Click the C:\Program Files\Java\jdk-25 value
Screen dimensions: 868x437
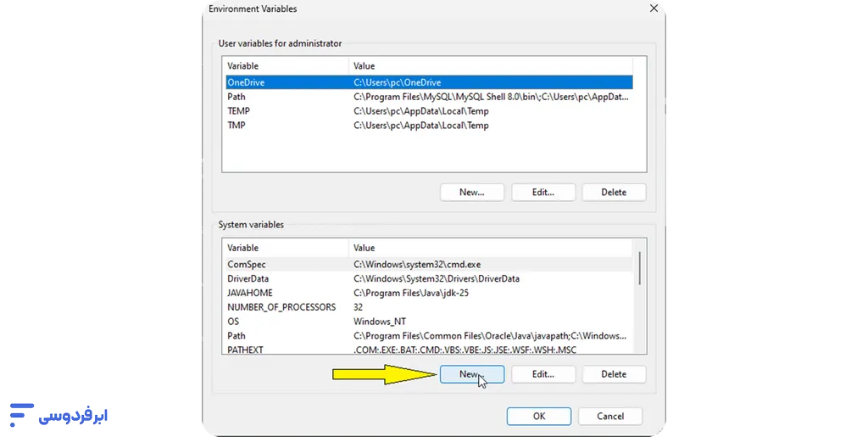tap(411, 293)
